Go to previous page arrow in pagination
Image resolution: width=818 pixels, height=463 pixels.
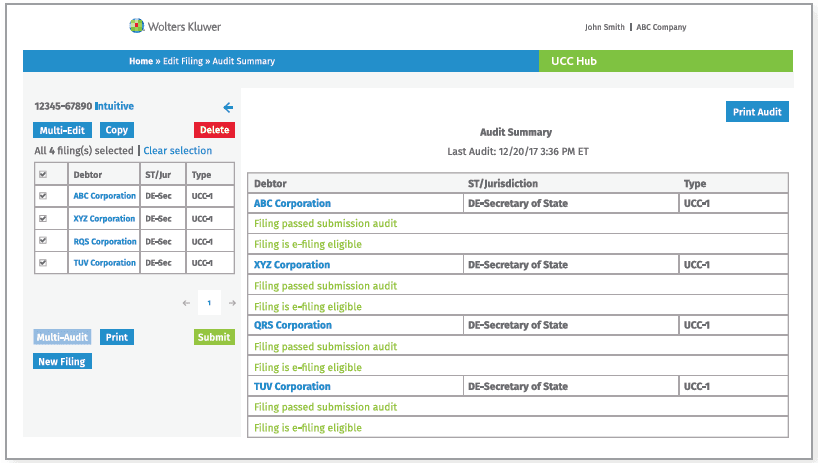click(186, 302)
